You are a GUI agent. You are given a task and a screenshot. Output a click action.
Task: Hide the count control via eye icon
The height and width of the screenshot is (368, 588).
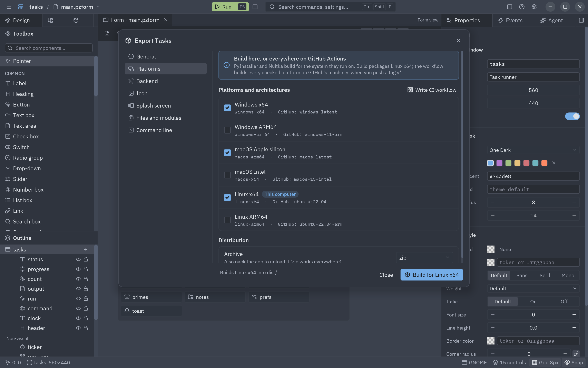(x=78, y=279)
